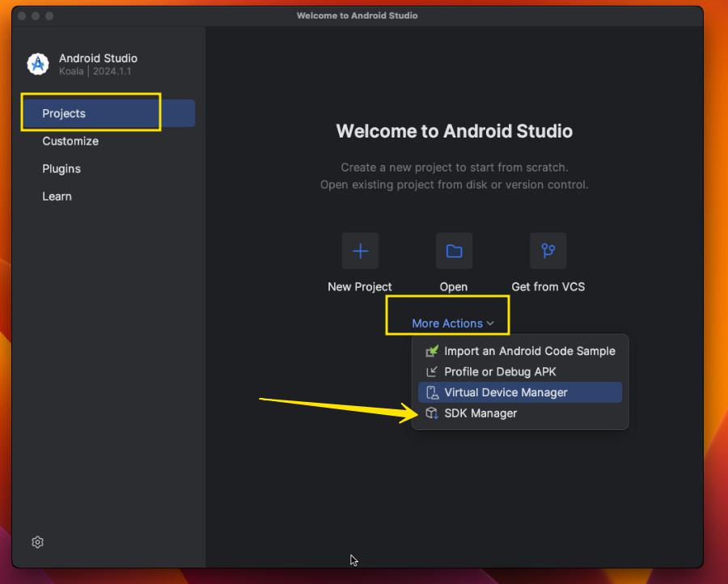
Task: Click the Virtual Device Manager phone icon
Action: click(432, 393)
